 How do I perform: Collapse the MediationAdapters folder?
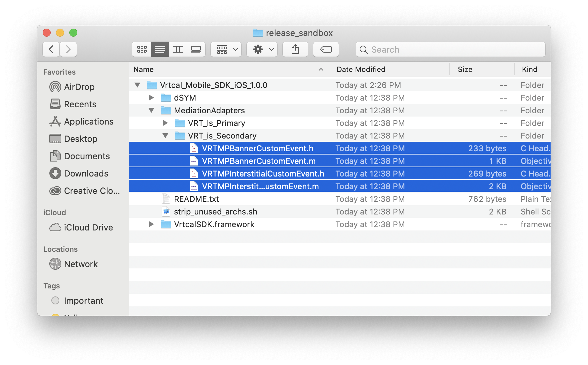click(151, 111)
